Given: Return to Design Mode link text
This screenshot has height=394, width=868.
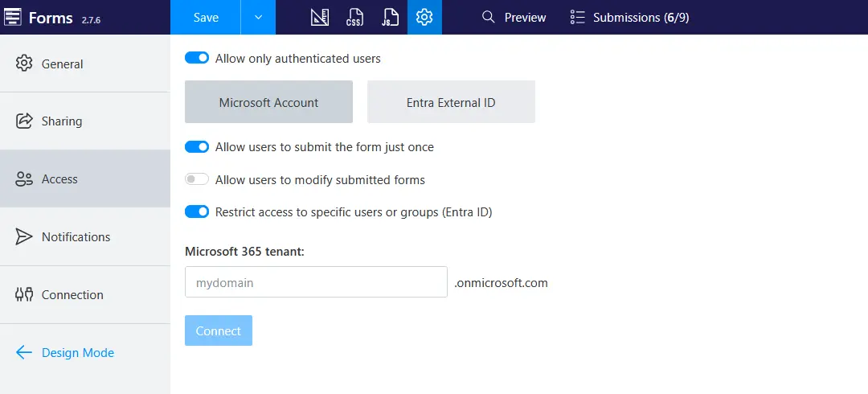Looking at the screenshot, I should pyautogui.click(x=78, y=352).
